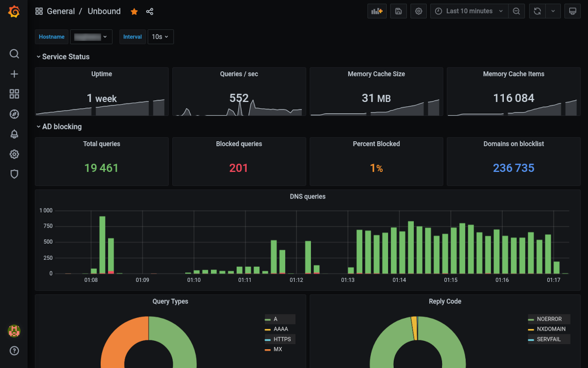
Task: Open the Queries / sec panel title
Action: coord(239,74)
